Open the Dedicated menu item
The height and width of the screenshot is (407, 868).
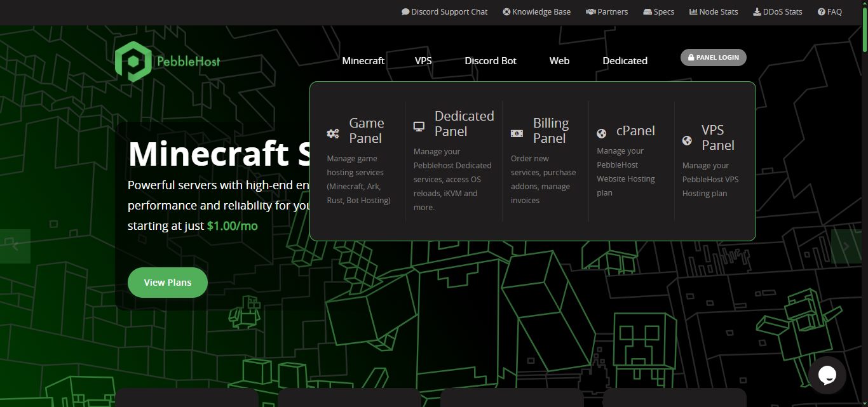[625, 61]
